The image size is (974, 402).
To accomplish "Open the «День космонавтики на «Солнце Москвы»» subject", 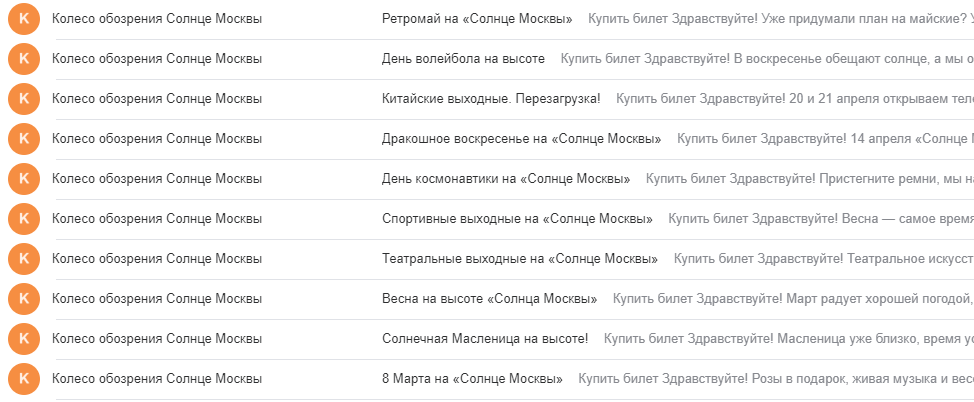I will click(x=506, y=179).
